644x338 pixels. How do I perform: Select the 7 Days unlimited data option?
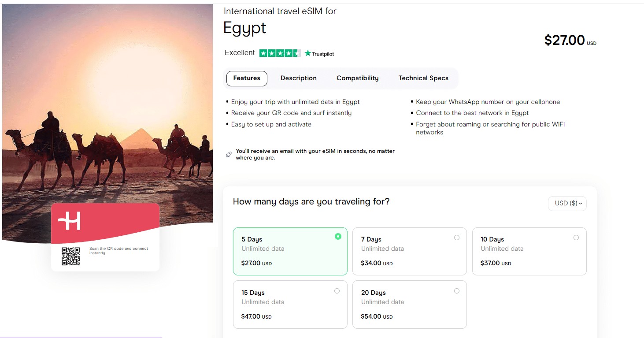(x=457, y=237)
